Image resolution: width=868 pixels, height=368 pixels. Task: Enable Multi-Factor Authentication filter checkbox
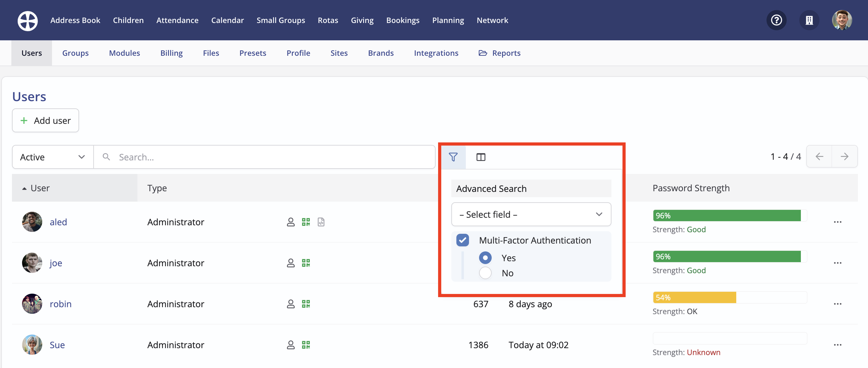point(463,240)
